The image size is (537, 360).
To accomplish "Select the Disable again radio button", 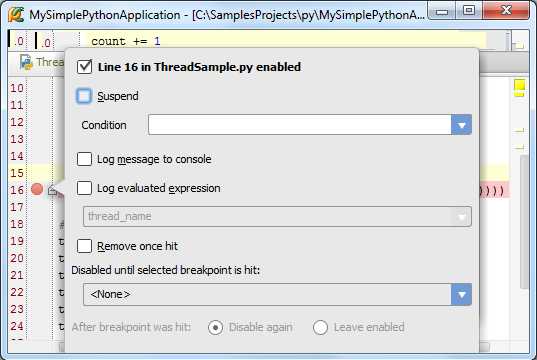I will coord(215,327).
